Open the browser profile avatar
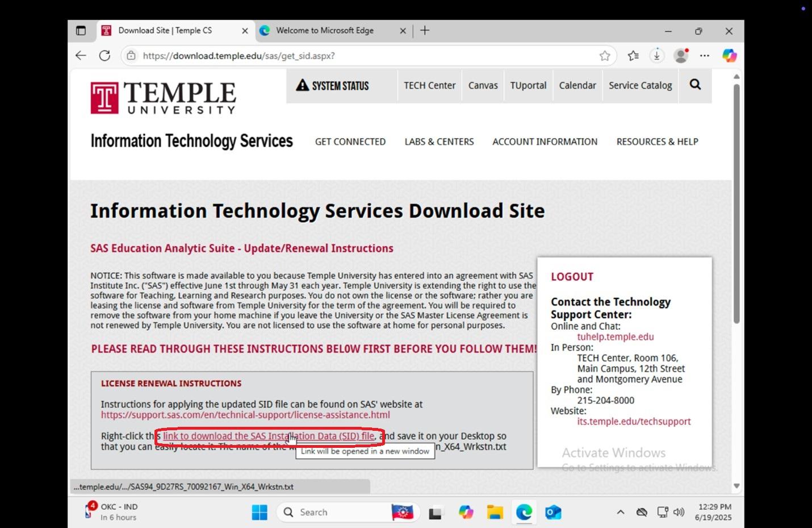Image resolution: width=812 pixels, height=528 pixels. point(681,56)
